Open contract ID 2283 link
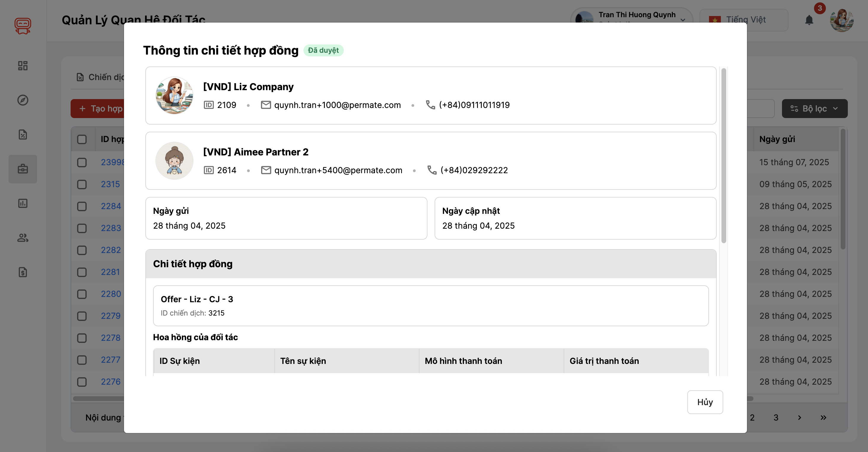Viewport: 868px width, 452px height. (x=111, y=228)
